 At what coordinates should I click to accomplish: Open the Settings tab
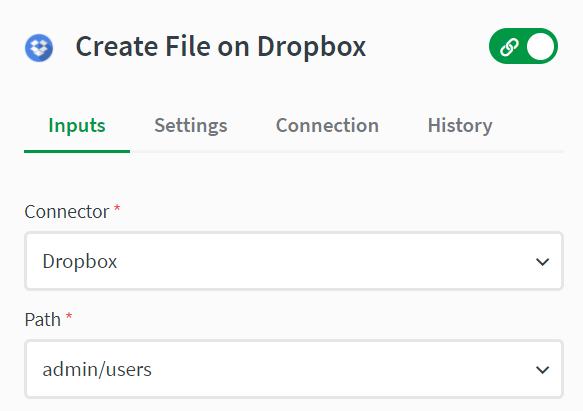191,126
